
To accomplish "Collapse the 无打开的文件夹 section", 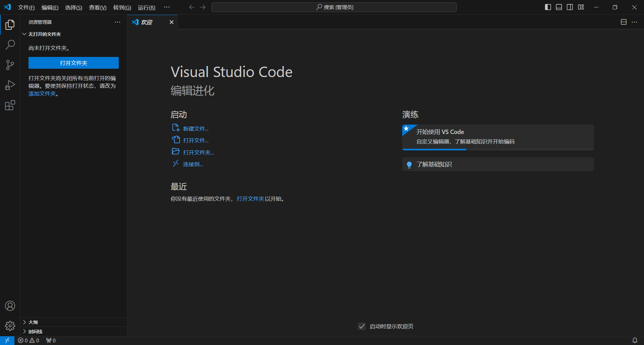I will [73, 34].
